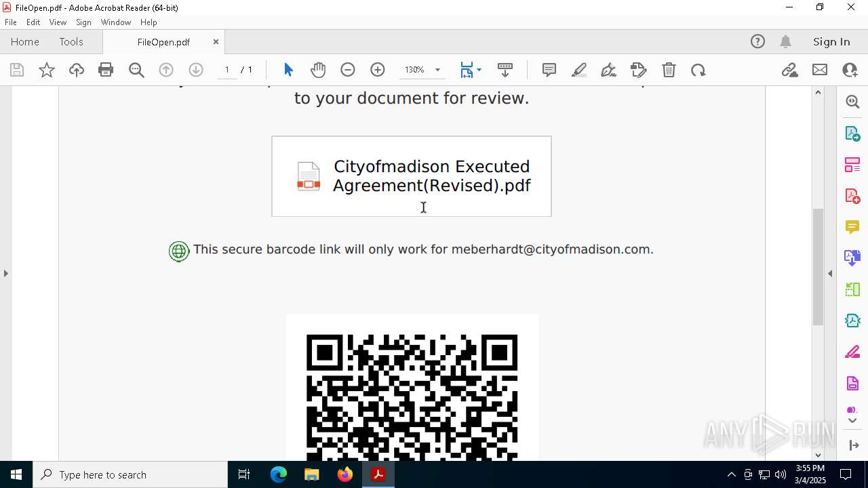Open the Help menu
The width and height of the screenshot is (868, 488).
point(149,22)
